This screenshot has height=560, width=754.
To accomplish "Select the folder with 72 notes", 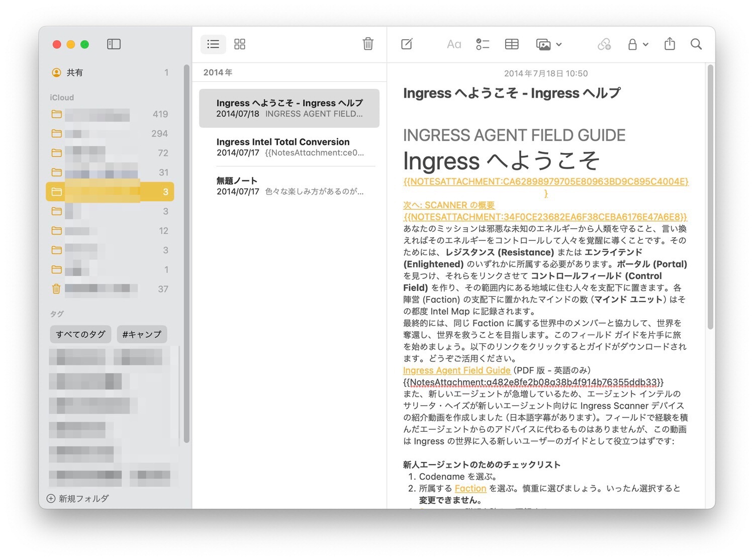I will pos(110,153).
